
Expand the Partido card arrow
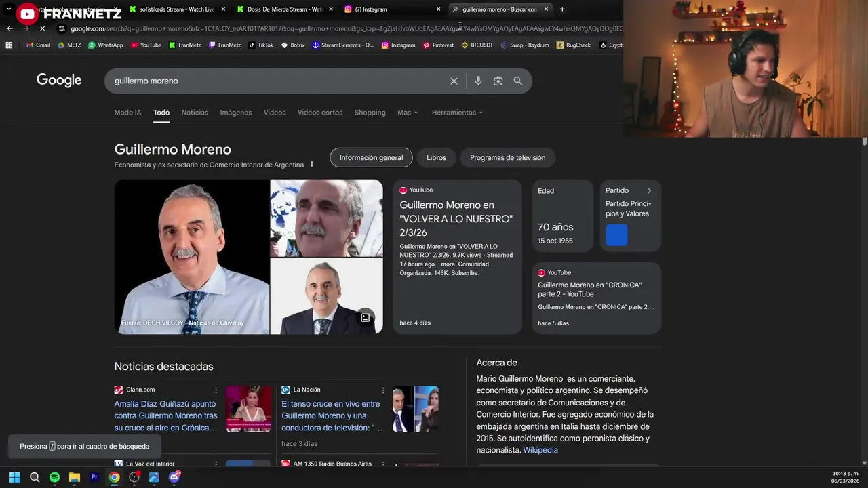pos(649,191)
